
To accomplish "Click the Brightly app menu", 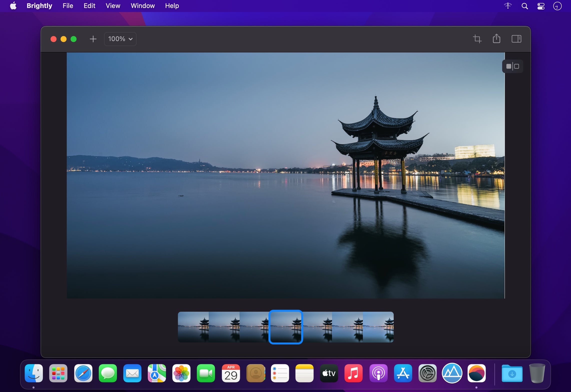I will click(39, 6).
